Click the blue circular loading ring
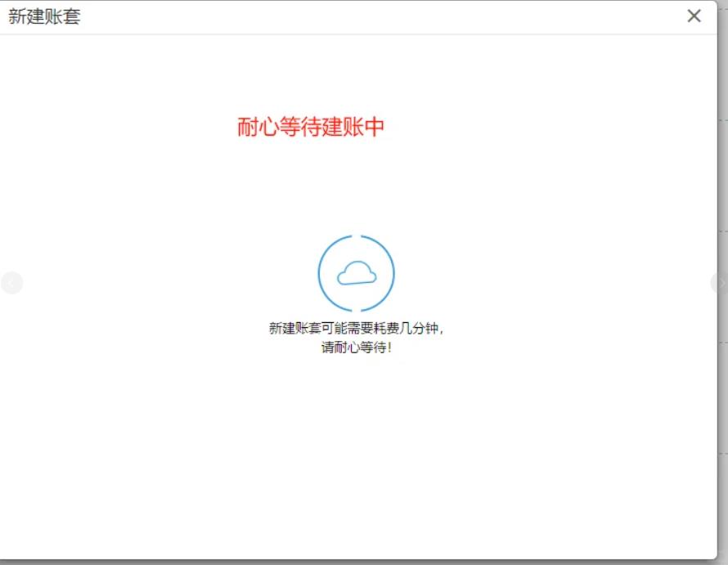The image size is (728, 565). [320, 273]
